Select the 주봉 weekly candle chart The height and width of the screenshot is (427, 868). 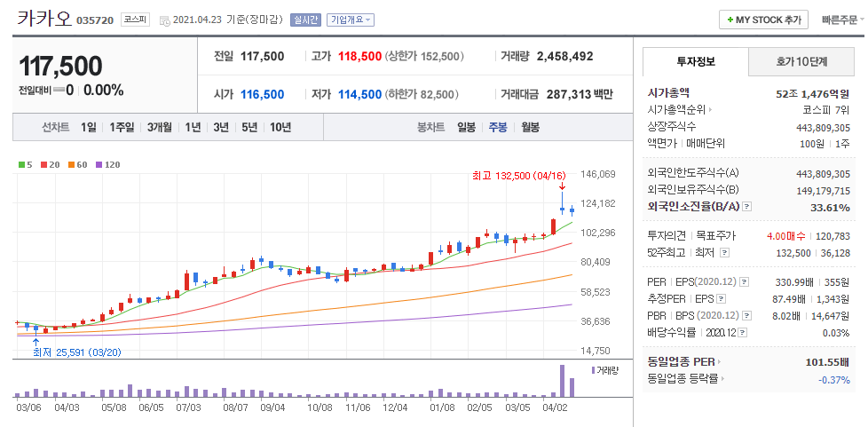tap(498, 127)
